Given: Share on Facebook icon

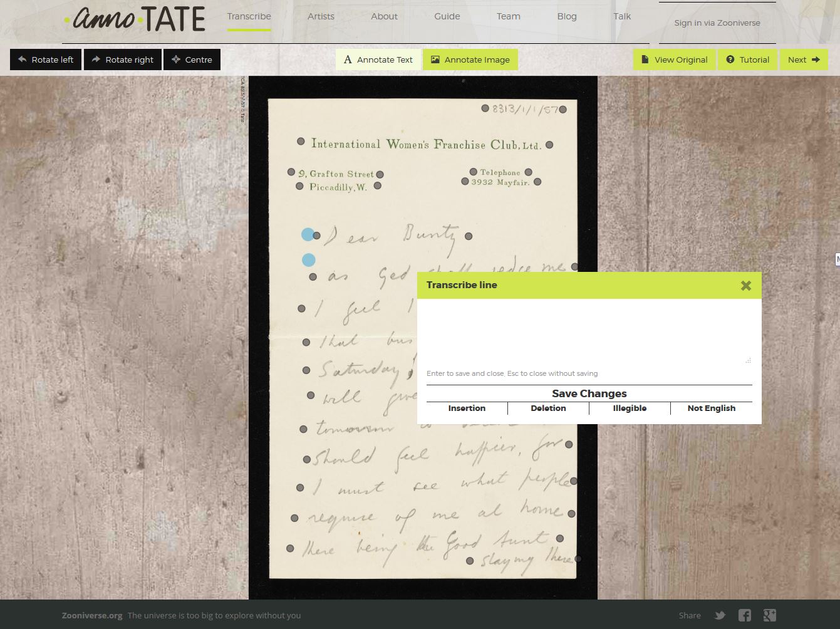Looking at the screenshot, I should click(744, 615).
